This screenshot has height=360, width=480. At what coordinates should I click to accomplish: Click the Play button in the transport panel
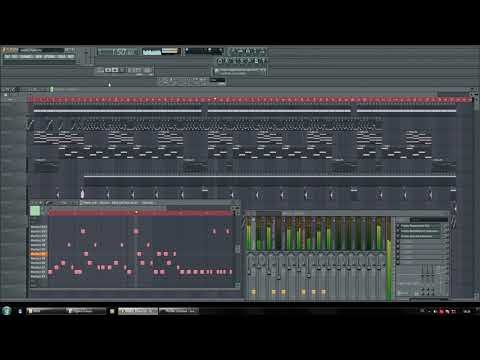(x=108, y=70)
